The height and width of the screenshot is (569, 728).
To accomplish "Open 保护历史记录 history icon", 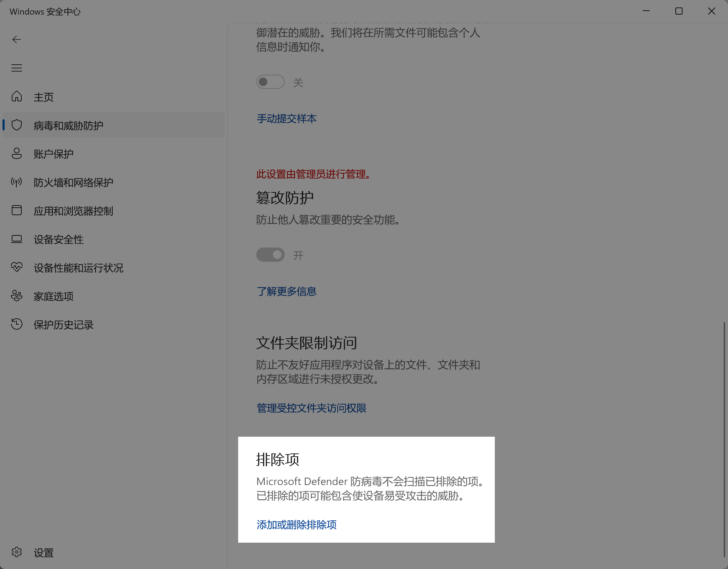I will click(16, 324).
